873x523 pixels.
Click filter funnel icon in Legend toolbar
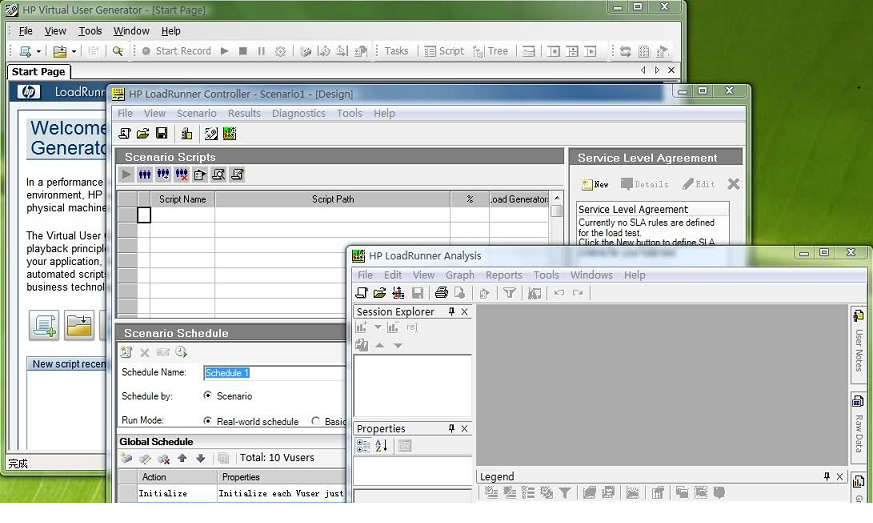565,492
